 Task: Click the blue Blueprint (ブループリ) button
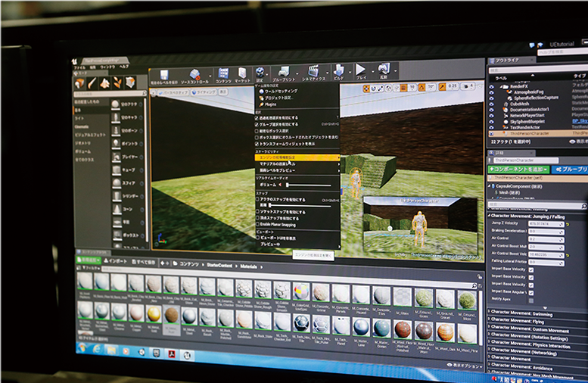570,170
